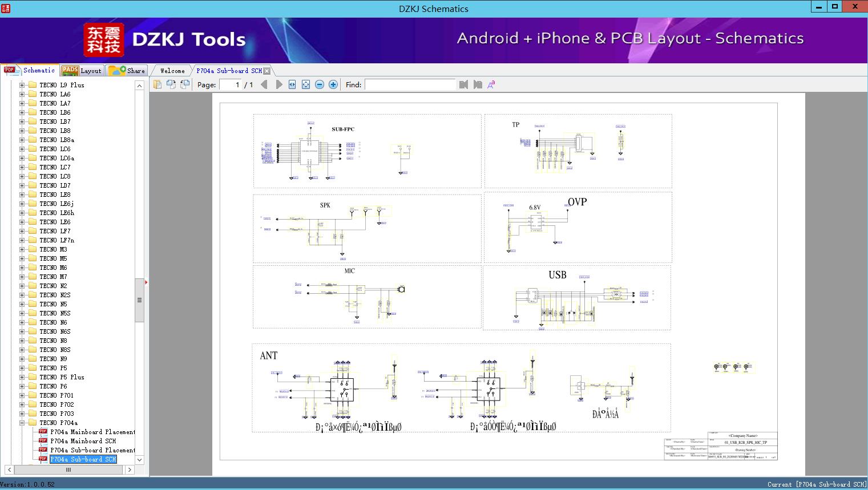The width and height of the screenshot is (868, 490).
Task: Go to the previous page
Action: (264, 84)
